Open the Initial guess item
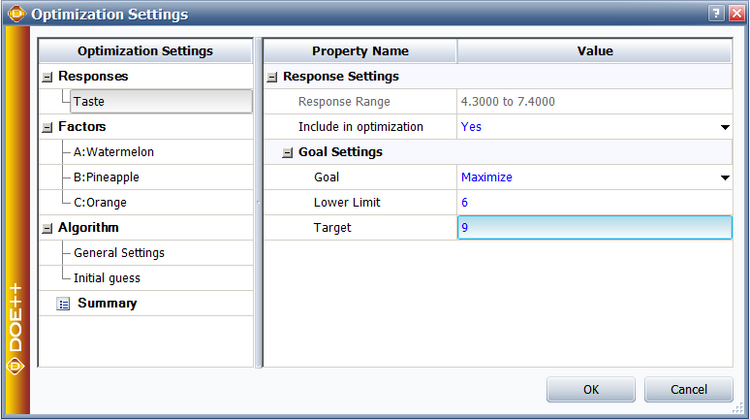Image resolution: width=750 pixels, height=419 pixels. (x=107, y=278)
